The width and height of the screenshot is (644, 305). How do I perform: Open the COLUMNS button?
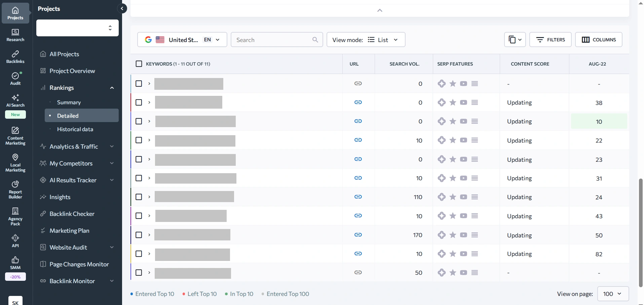click(599, 40)
